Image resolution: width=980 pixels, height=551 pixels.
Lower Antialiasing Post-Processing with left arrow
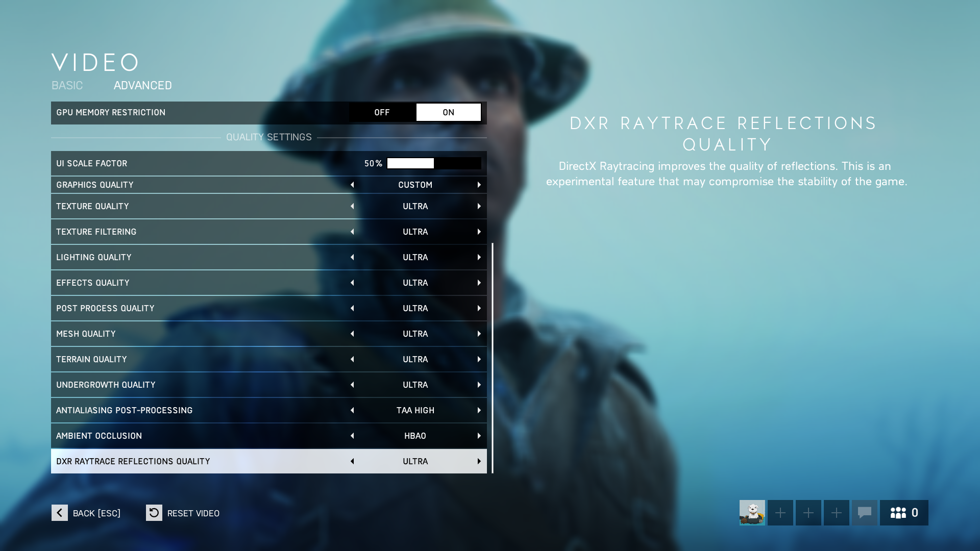coord(352,410)
